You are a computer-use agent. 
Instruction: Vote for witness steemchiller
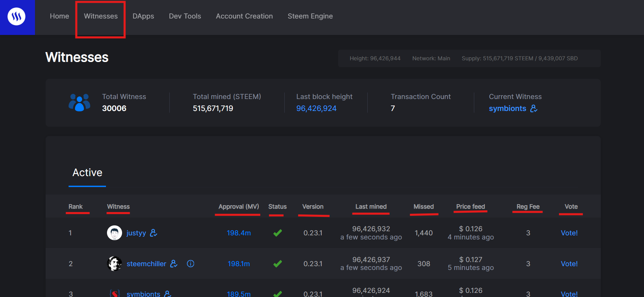point(569,264)
